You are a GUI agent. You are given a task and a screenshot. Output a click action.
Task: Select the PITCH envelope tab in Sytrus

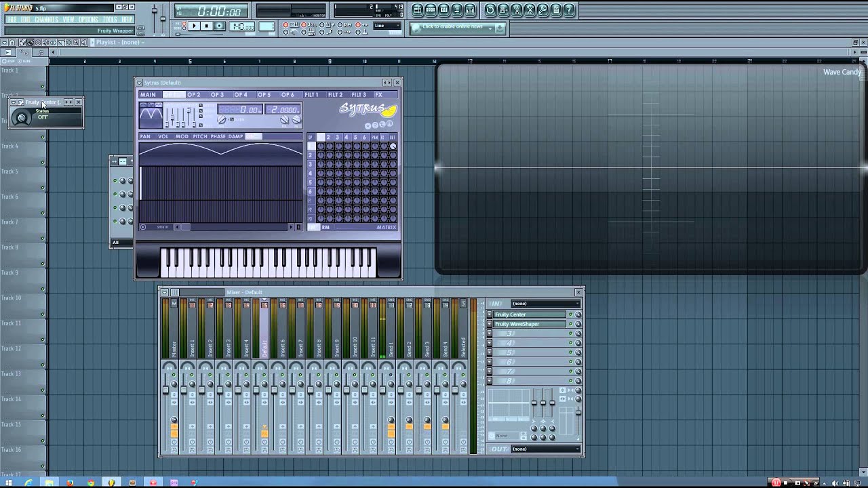[200, 136]
